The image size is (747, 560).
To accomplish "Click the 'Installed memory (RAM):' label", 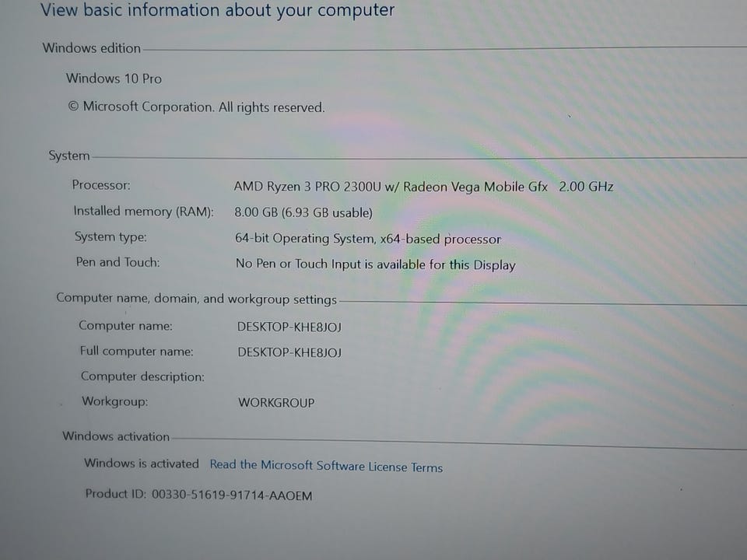I will pyautogui.click(x=143, y=212).
